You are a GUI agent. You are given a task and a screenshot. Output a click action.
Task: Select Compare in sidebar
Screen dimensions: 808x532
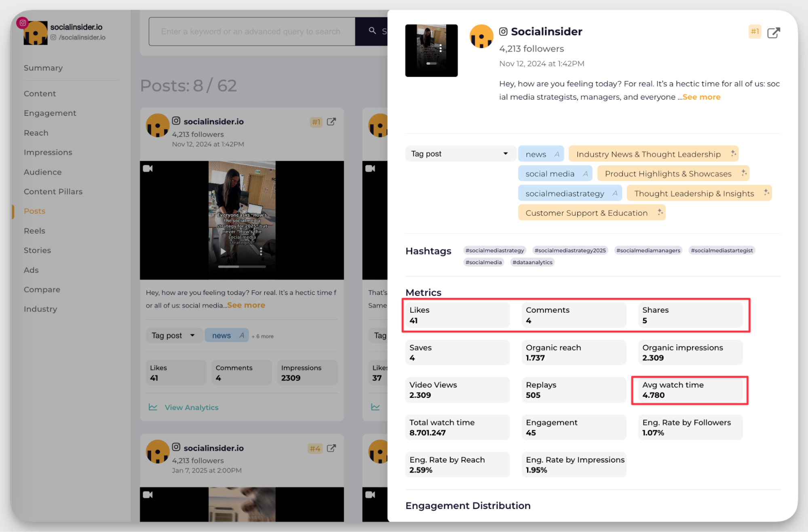click(42, 290)
